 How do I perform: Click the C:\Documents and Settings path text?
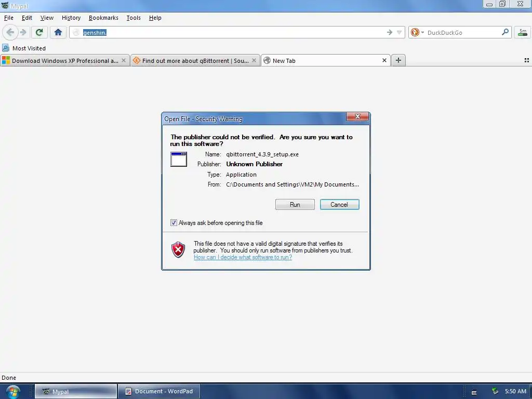click(x=292, y=184)
